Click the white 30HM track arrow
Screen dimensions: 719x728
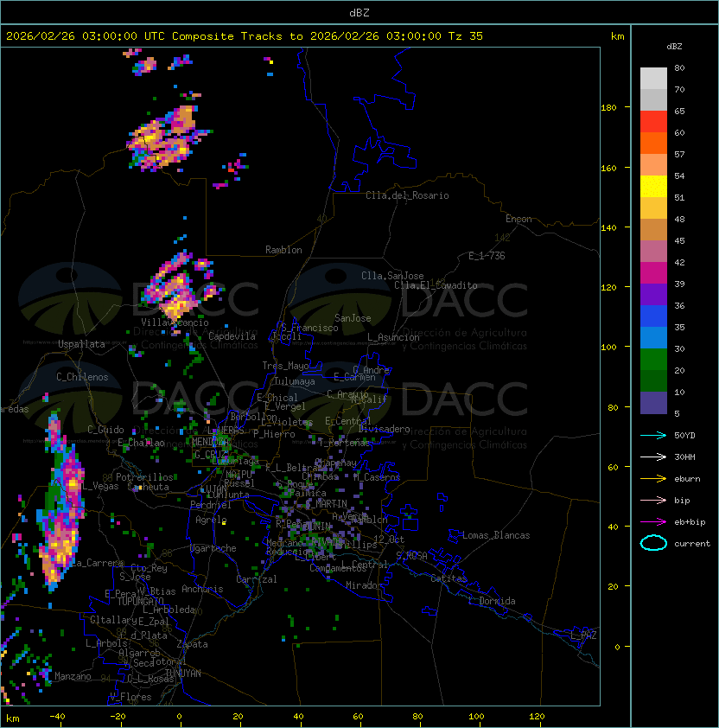653,457
